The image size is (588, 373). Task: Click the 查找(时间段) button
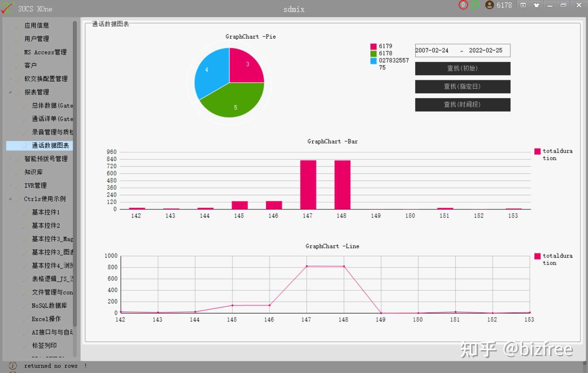[x=463, y=104]
